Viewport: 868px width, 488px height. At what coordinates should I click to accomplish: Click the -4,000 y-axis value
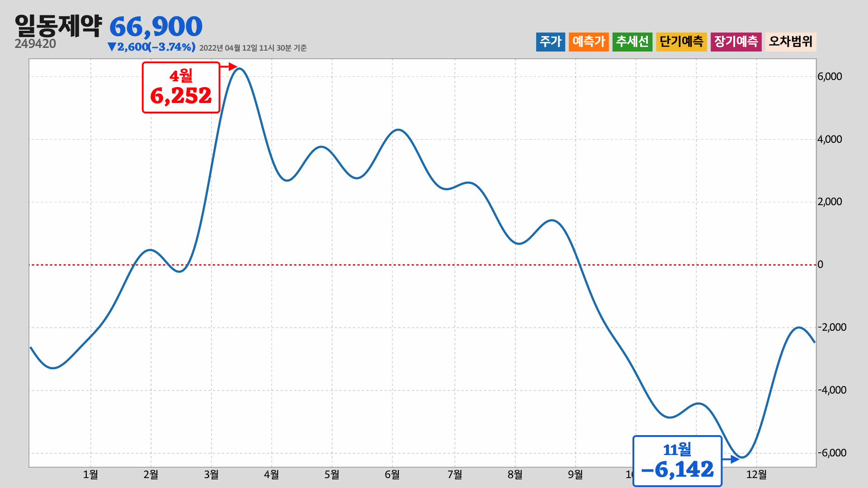tap(832, 390)
